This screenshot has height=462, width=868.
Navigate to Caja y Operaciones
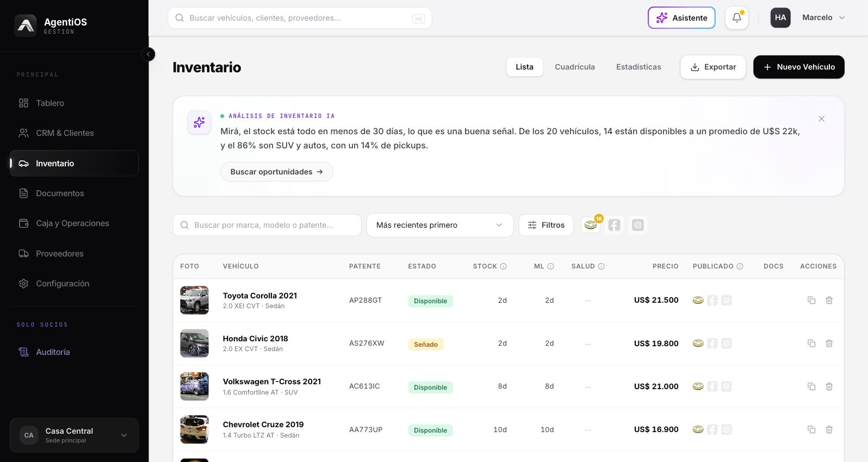click(74, 223)
